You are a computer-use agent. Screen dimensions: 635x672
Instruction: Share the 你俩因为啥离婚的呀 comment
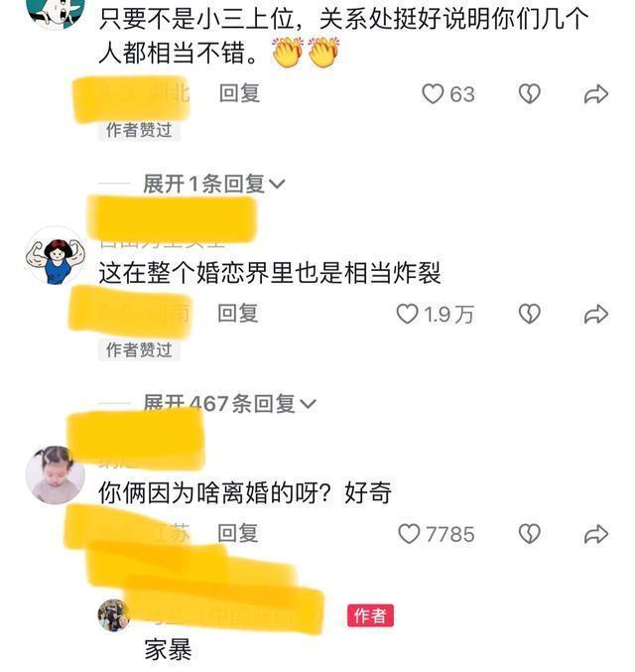(596, 534)
